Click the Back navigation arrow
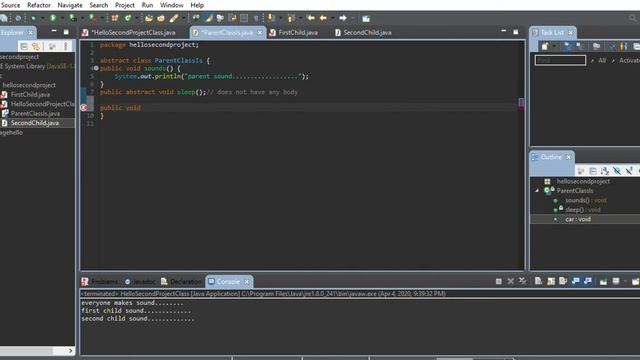The height and width of the screenshot is (360, 640). click(323, 18)
